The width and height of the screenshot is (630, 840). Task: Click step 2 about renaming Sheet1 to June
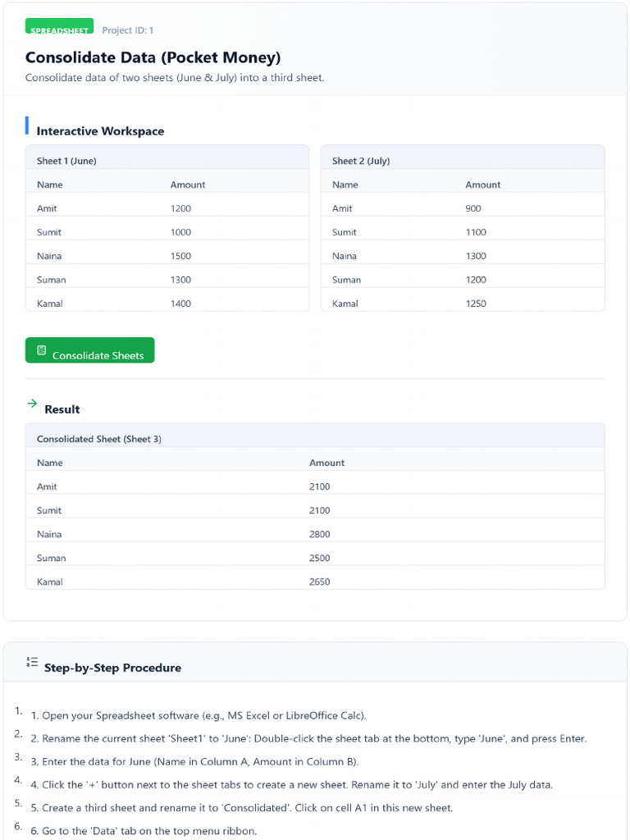click(308, 738)
